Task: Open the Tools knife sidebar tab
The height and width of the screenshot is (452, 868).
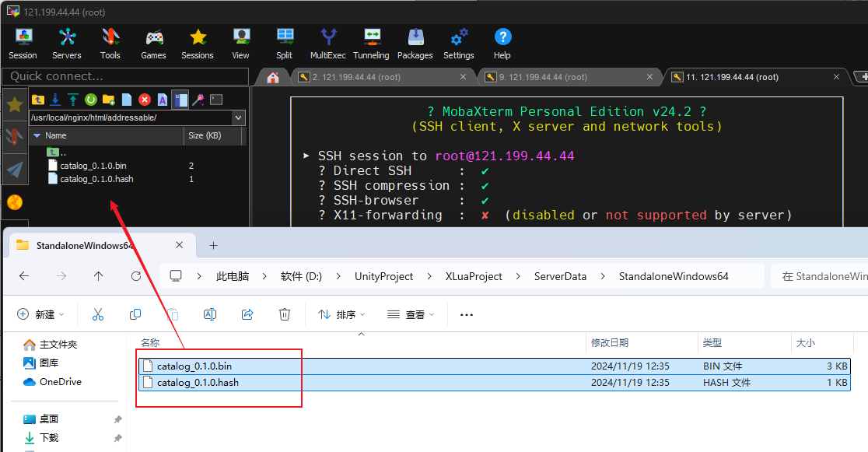Action: click(x=15, y=136)
